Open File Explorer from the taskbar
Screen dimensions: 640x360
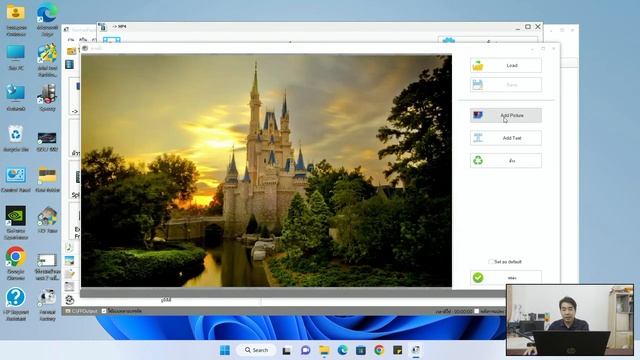tap(324, 350)
